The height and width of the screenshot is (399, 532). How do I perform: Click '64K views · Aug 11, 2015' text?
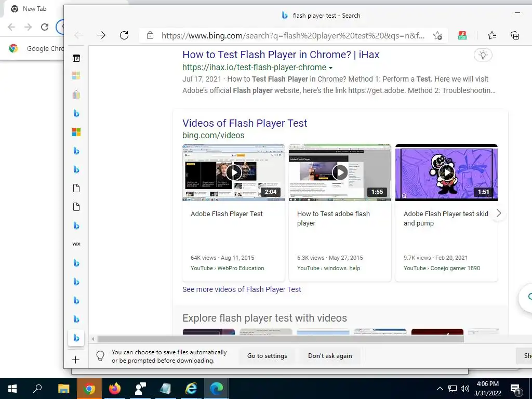point(222,258)
